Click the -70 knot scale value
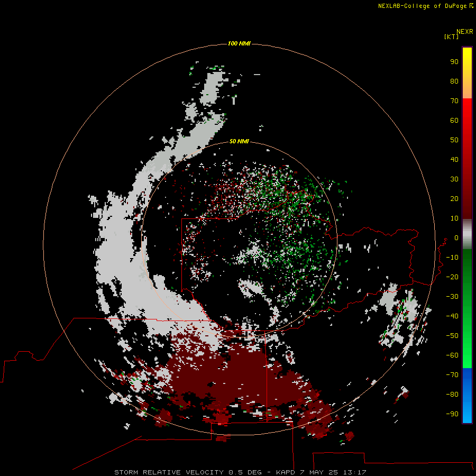 pyautogui.click(x=452, y=374)
